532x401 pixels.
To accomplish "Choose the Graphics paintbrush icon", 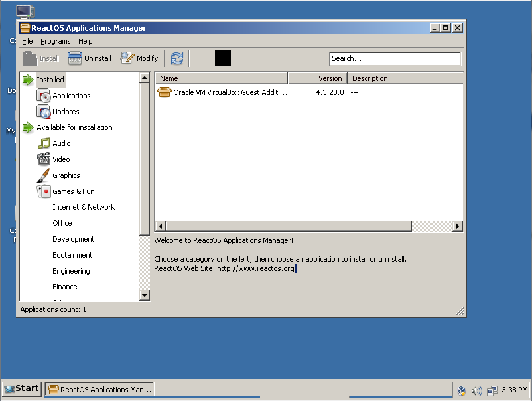I will [43, 175].
